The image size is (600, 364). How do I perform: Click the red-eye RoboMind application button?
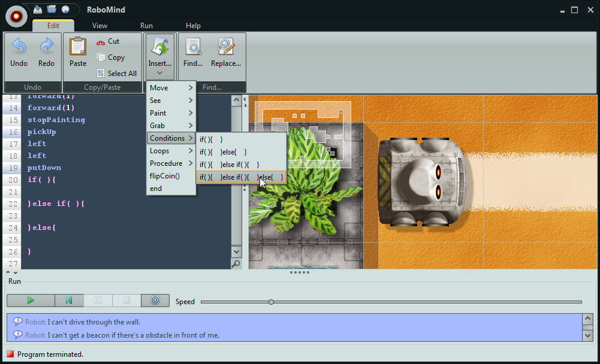16,16
